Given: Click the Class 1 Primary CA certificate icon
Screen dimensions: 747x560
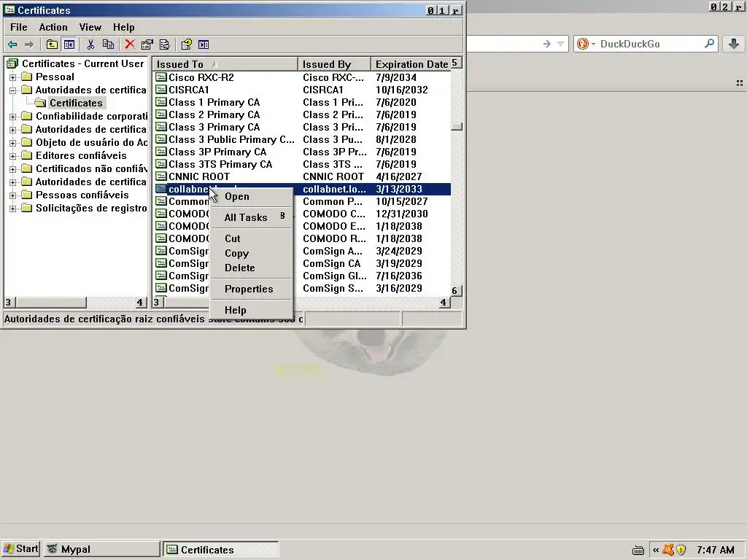Looking at the screenshot, I should click(161, 102).
